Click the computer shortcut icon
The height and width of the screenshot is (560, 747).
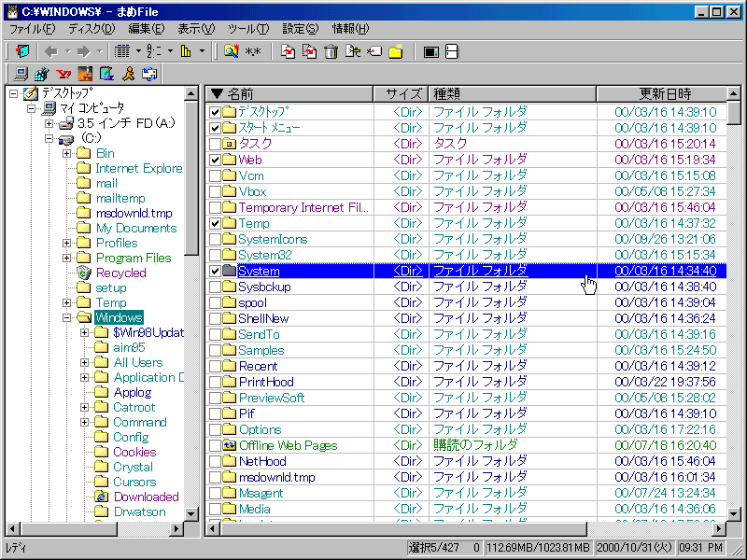21,74
